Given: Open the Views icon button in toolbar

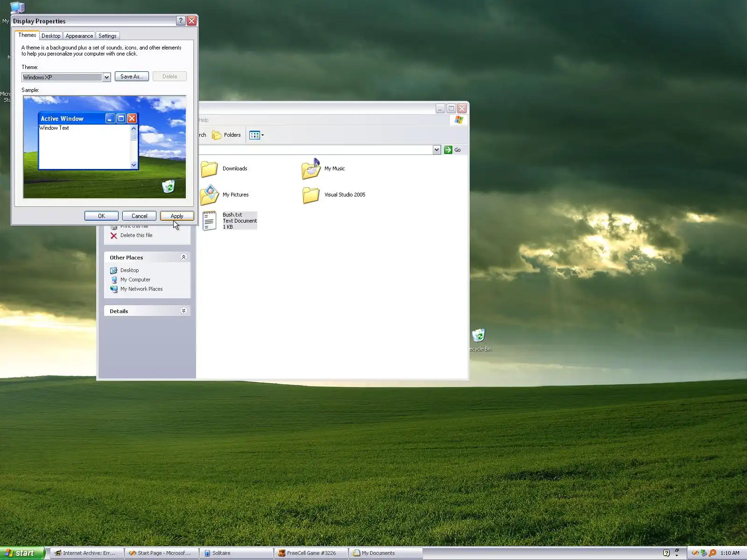Looking at the screenshot, I should [254, 135].
